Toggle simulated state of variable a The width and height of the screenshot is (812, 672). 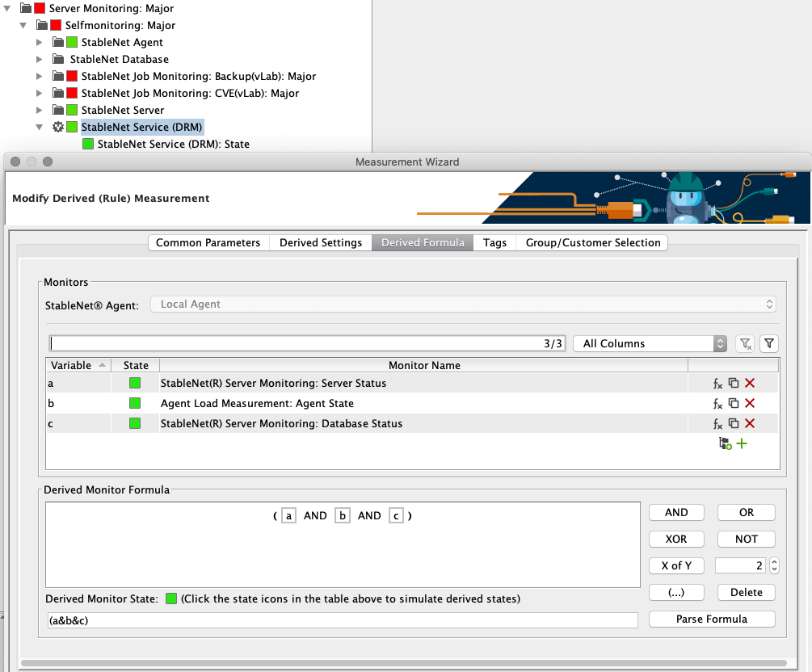pyautogui.click(x=135, y=383)
